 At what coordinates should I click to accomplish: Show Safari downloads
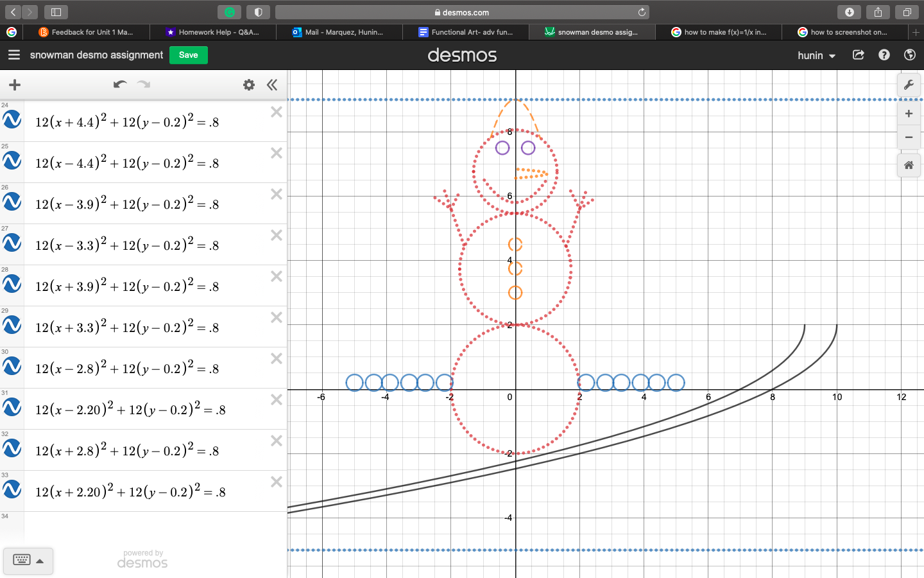tap(849, 12)
